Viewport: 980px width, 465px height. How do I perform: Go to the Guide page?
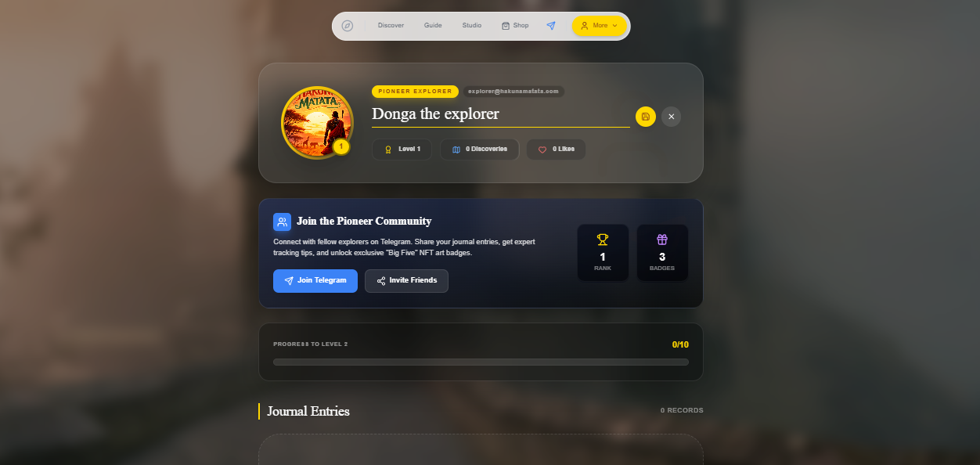[x=433, y=26]
